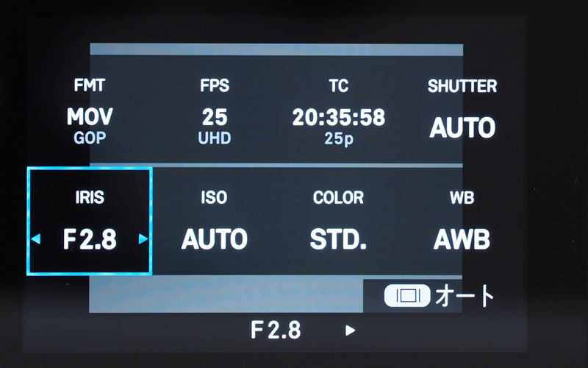588x368 pixels.
Task: Open the COLOR STD. setting
Action: [x=339, y=222]
